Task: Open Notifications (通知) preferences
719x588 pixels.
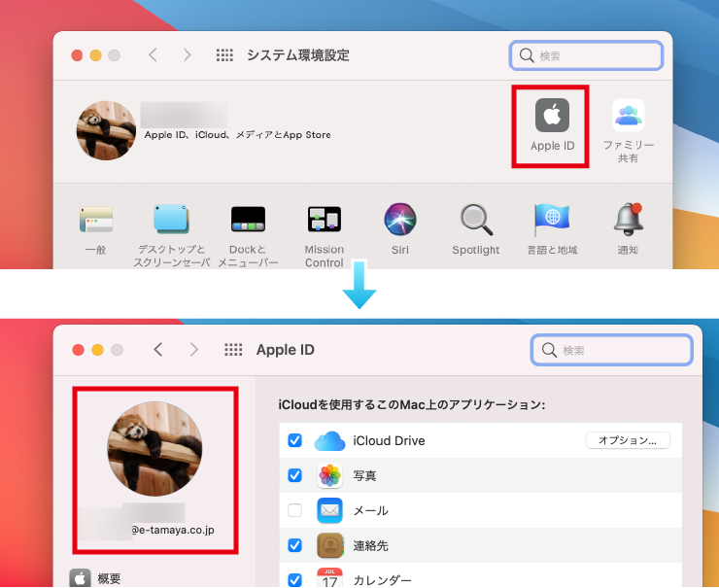Action: 629,220
